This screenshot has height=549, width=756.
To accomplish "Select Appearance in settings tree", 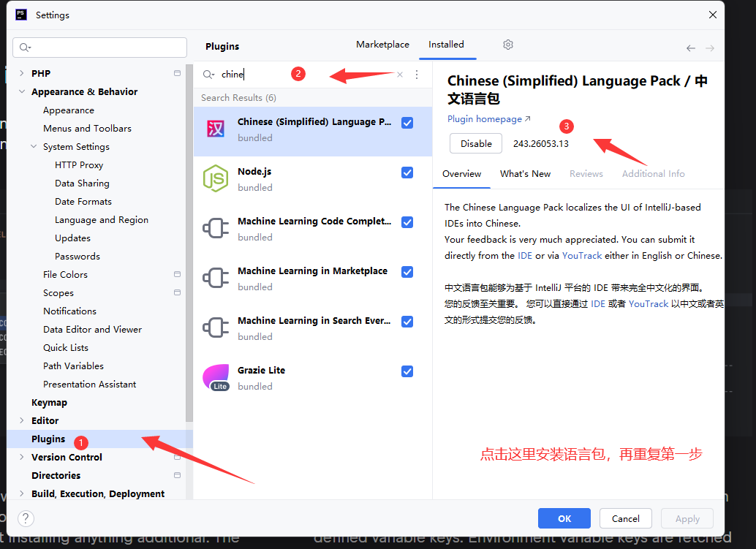I will click(69, 110).
